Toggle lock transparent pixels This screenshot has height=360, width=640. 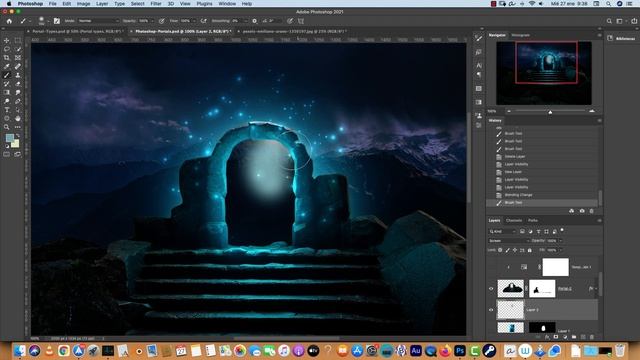[500, 250]
